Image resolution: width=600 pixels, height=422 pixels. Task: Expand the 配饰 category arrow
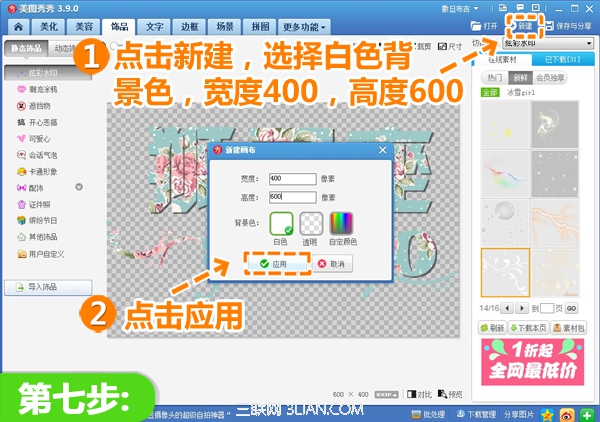pyautogui.click(x=79, y=187)
